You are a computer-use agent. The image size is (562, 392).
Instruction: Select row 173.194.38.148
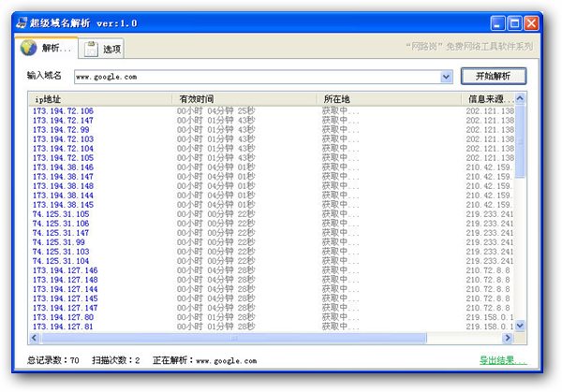pyautogui.click(x=272, y=186)
